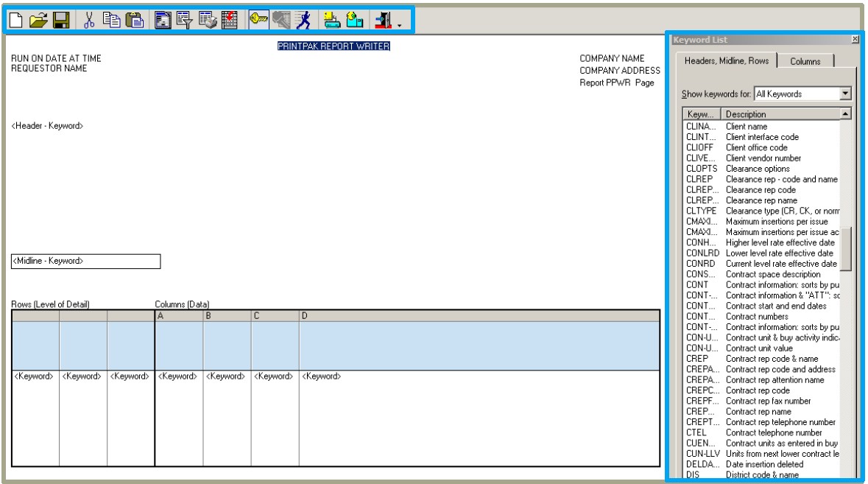
Task: Click the grid icon with red arrow
Action: click(229, 21)
